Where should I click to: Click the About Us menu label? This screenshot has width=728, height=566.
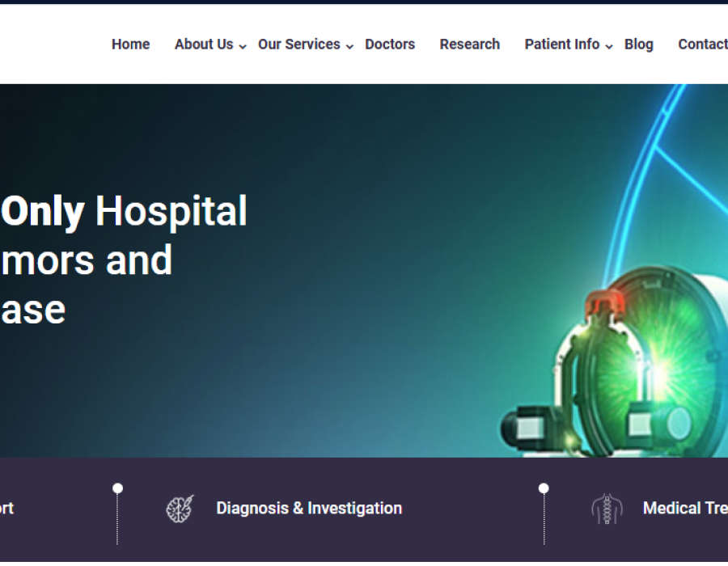pos(204,44)
